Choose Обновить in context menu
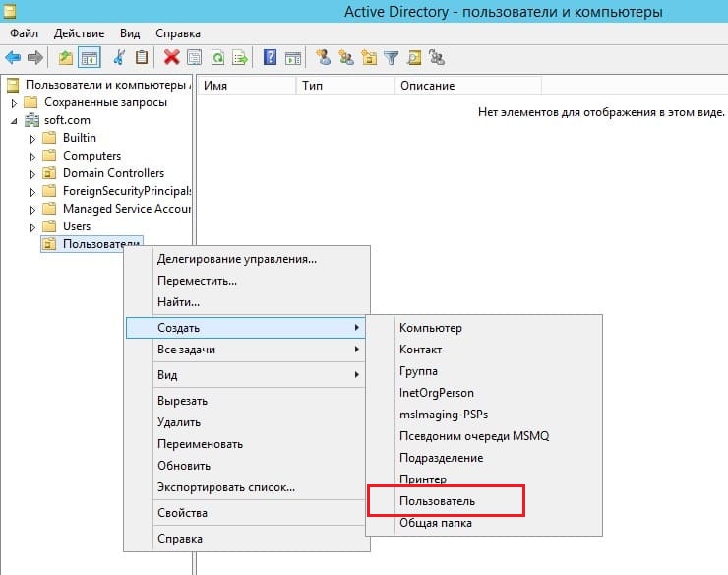The width and height of the screenshot is (728, 575). (246, 466)
